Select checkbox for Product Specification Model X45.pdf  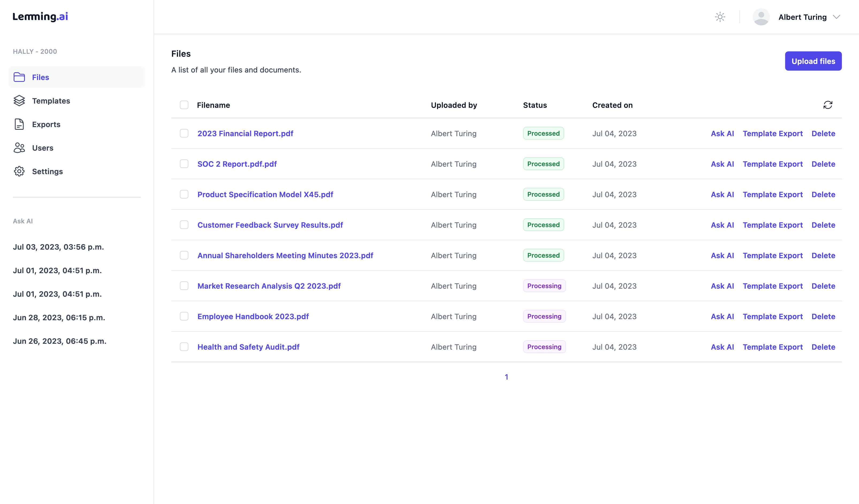[184, 194]
